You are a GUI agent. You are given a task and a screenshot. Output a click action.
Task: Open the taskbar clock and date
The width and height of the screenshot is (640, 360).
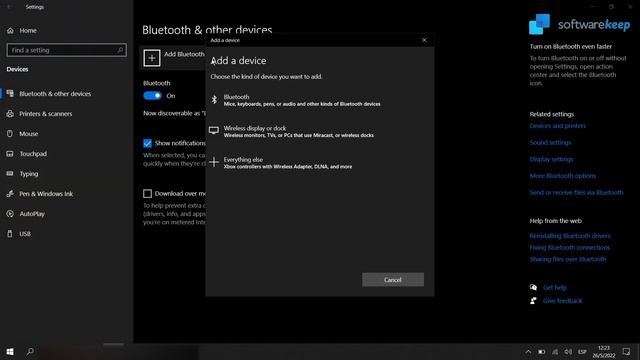click(604, 352)
